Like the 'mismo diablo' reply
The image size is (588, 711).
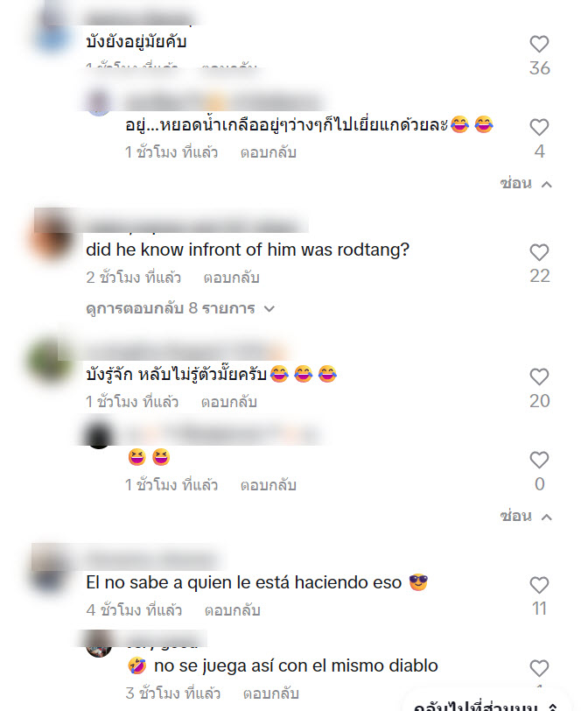coord(539,668)
